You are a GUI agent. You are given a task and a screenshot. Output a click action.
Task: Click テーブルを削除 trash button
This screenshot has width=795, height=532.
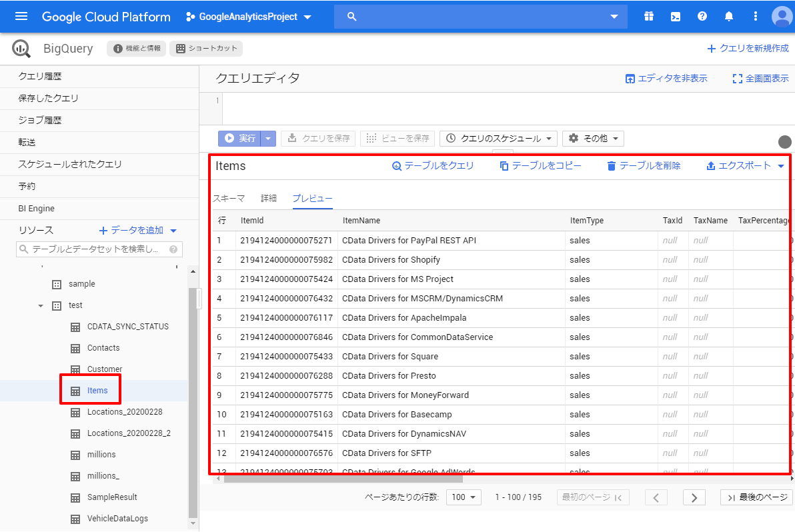(644, 166)
